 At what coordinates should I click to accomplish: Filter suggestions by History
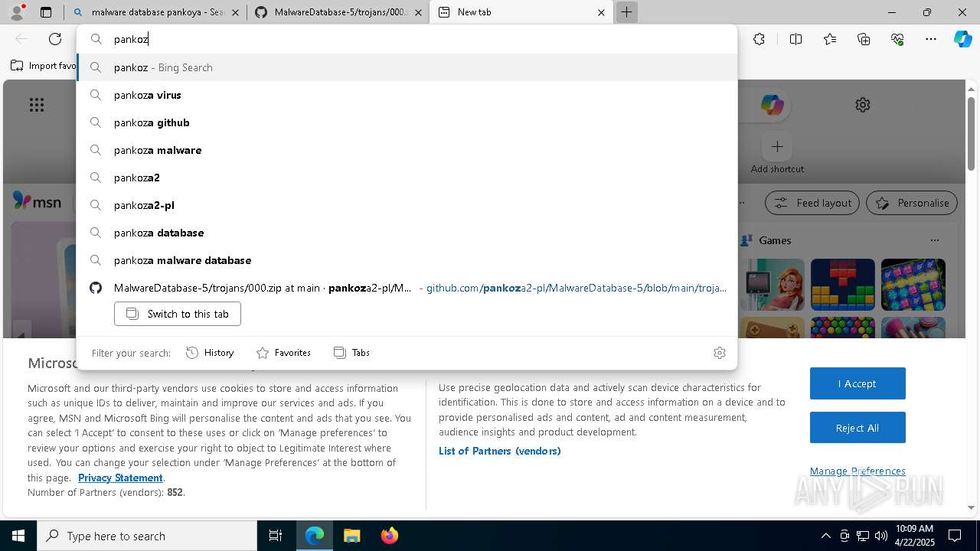[x=210, y=353]
